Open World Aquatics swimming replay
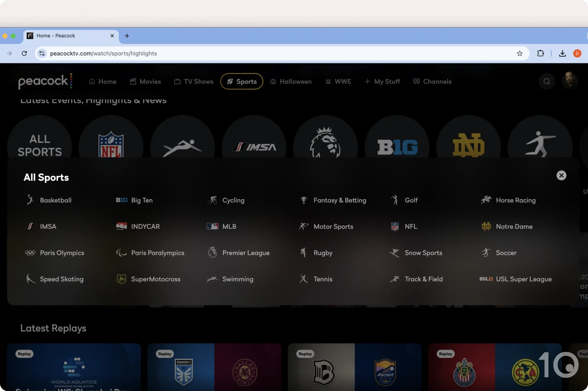Viewport: 588px width, 391px height. tap(74, 367)
